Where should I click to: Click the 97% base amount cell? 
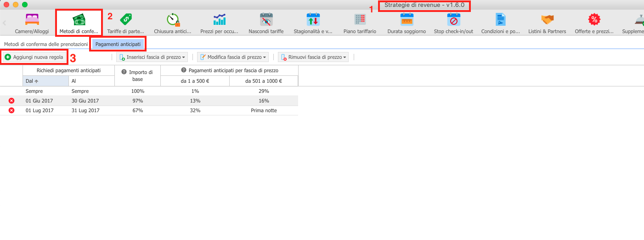point(137,101)
